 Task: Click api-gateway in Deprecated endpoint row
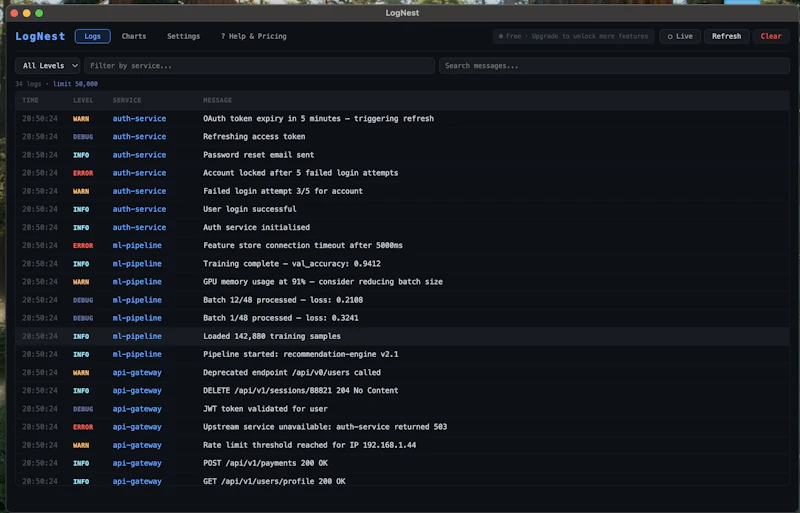click(x=137, y=372)
